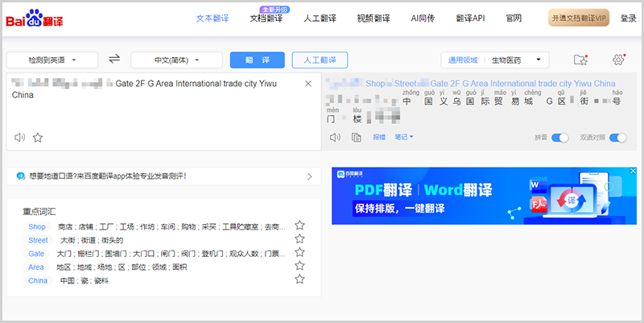Swap source and target languages

114,59
